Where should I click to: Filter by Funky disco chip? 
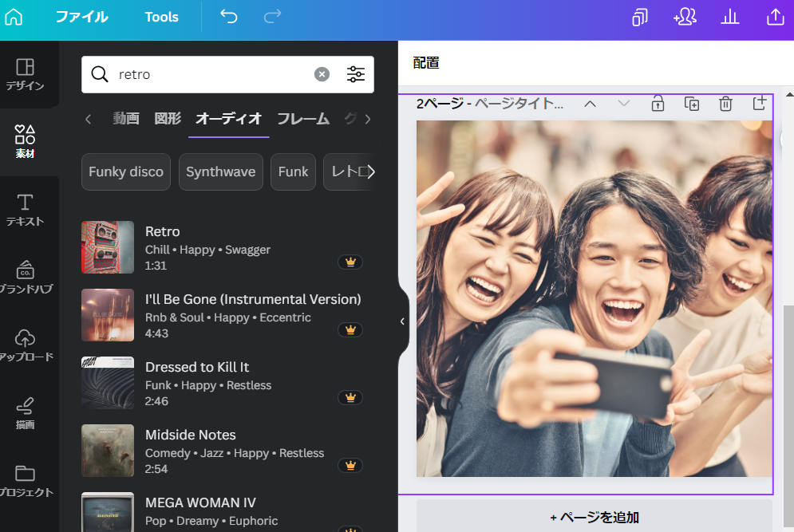point(126,172)
